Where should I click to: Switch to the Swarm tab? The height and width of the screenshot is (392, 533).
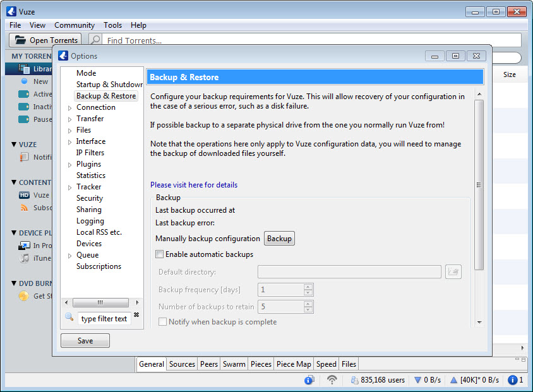pos(234,364)
